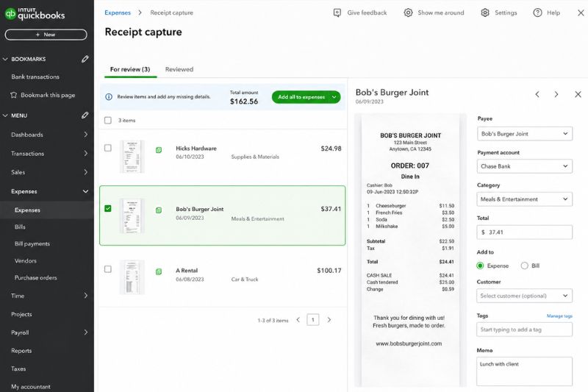Collapse the MENU section
This screenshot has height=392, width=588.
(5, 115)
